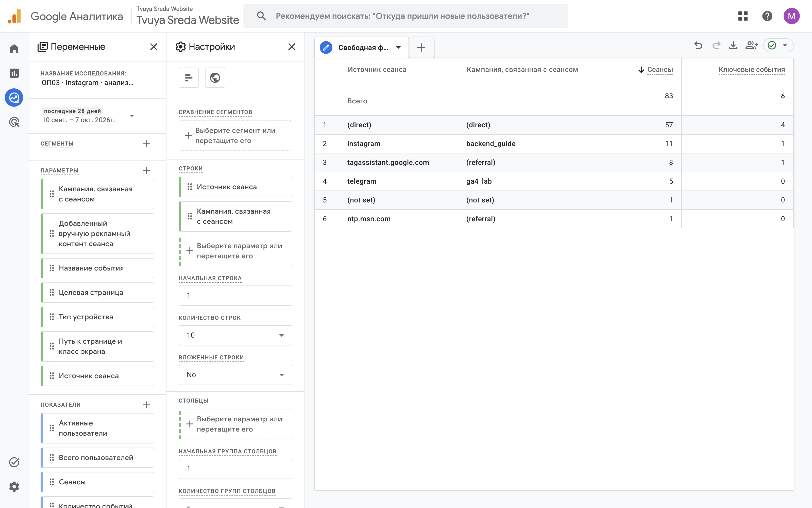Viewport: 812px width, 508px height.
Task: Open the Explore icon in sidebar
Action: [14, 98]
